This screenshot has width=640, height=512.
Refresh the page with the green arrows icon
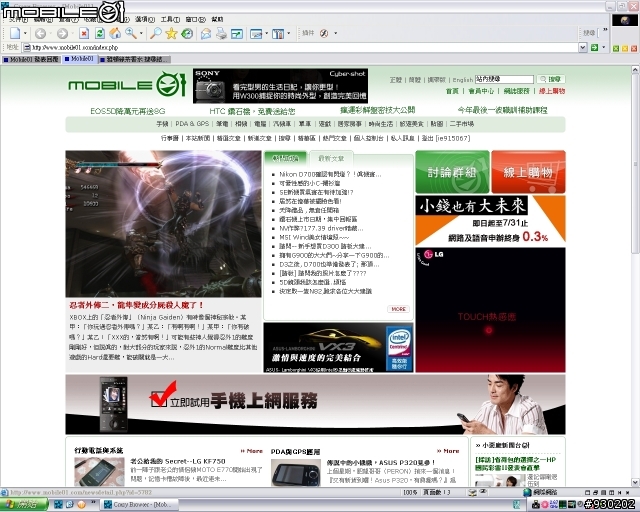pyautogui.click(x=100, y=33)
